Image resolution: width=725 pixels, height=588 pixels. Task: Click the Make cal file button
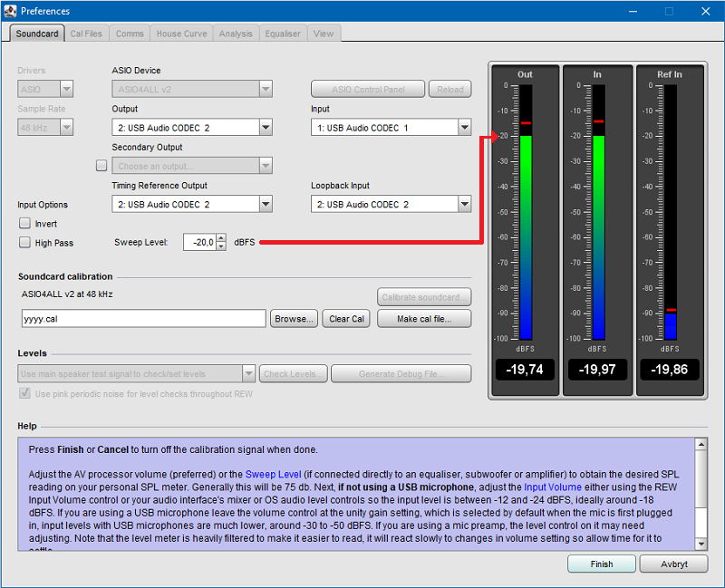click(424, 319)
